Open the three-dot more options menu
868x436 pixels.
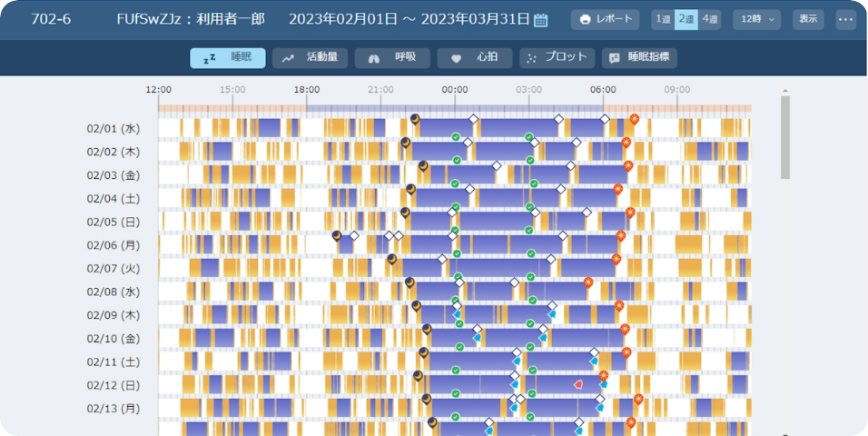tap(845, 19)
